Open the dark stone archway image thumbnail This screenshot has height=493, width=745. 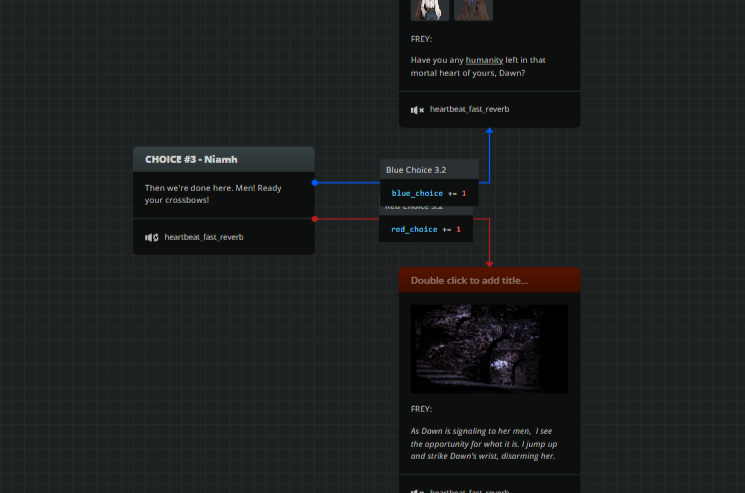pyautogui.click(x=489, y=348)
